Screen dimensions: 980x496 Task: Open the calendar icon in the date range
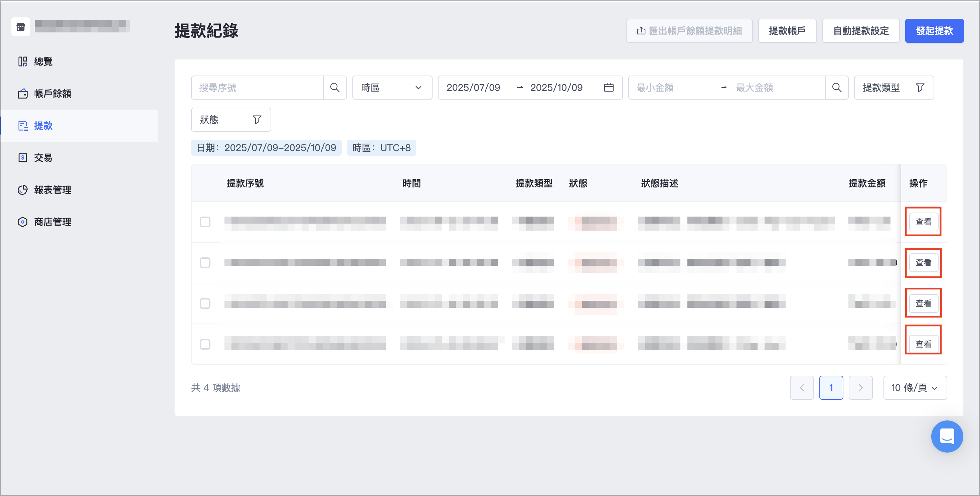(x=609, y=88)
